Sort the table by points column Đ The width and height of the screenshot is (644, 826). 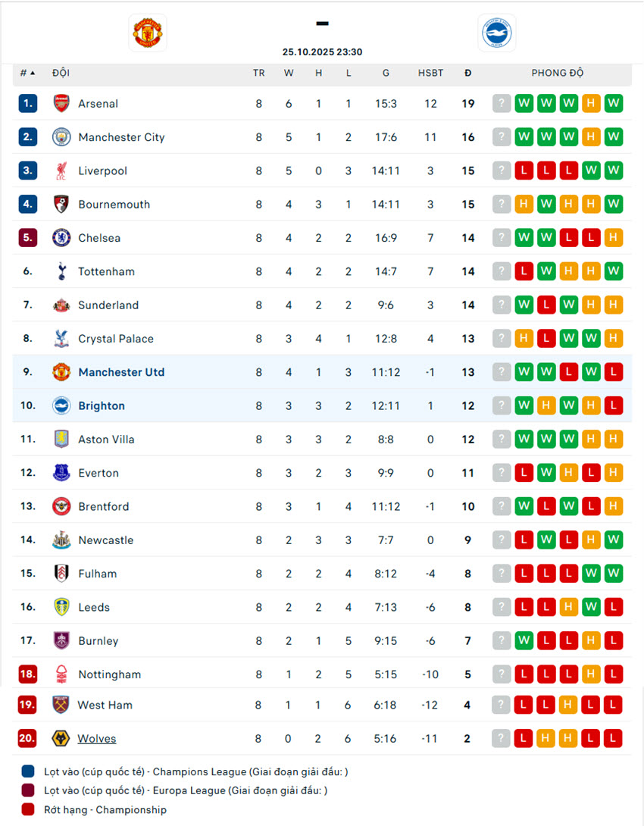click(x=467, y=73)
